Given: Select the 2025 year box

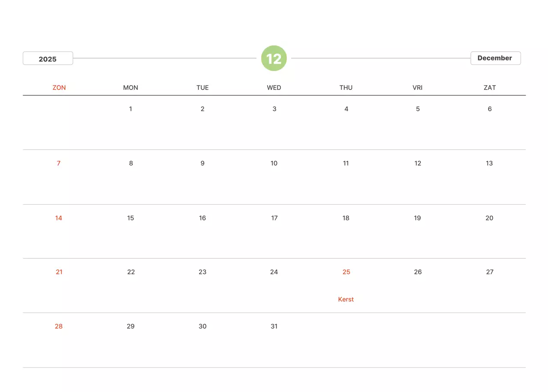Looking at the screenshot, I should (x=48, y=59).
